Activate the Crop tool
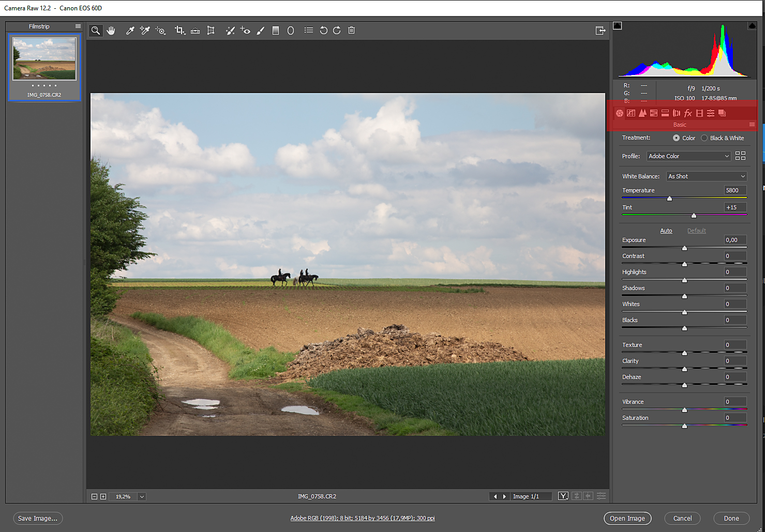 (x=179, y=31)
